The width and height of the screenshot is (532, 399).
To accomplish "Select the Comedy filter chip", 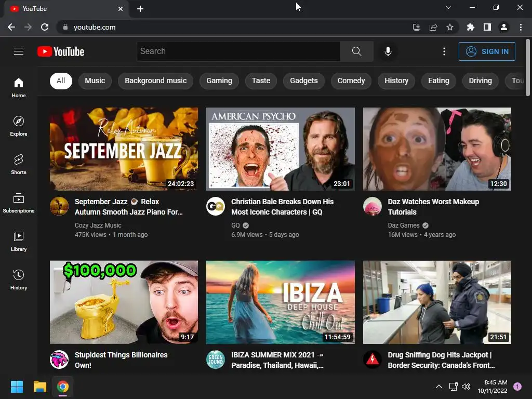I will [x=351, y=81].
